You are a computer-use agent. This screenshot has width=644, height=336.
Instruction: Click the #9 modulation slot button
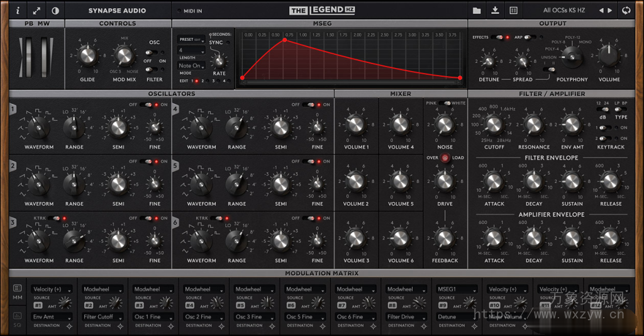pos(443,306)
